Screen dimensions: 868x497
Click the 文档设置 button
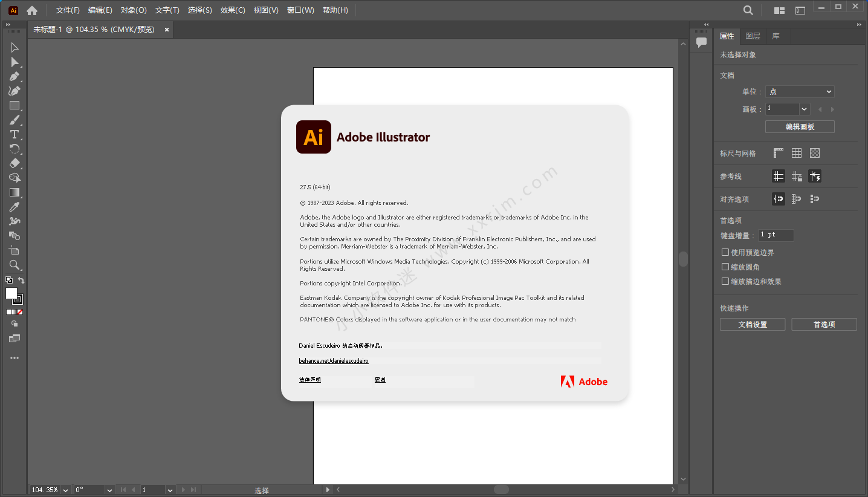752,325
